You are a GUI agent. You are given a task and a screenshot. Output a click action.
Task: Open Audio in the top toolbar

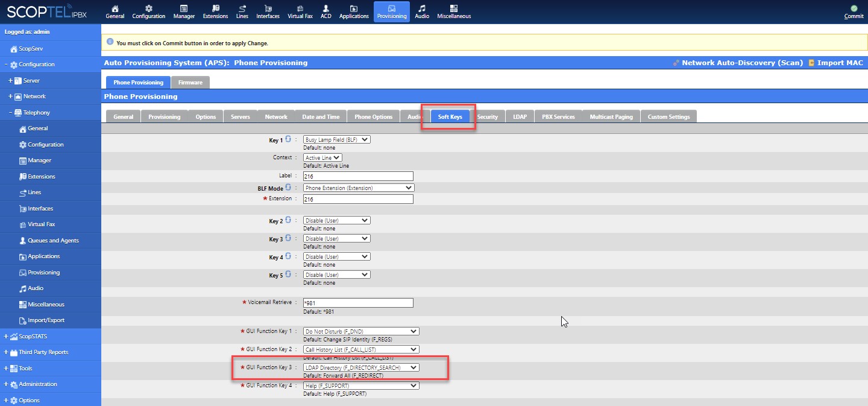422,11
